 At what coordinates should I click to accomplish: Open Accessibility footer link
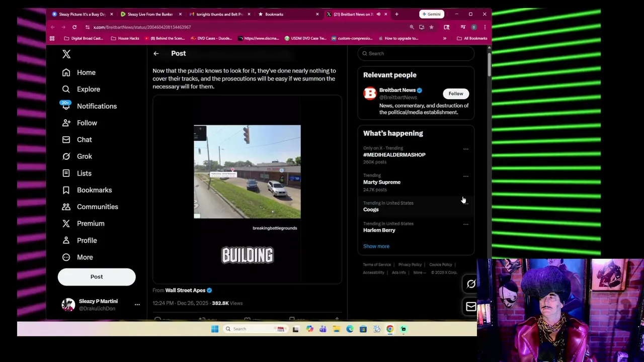(374, 273)
